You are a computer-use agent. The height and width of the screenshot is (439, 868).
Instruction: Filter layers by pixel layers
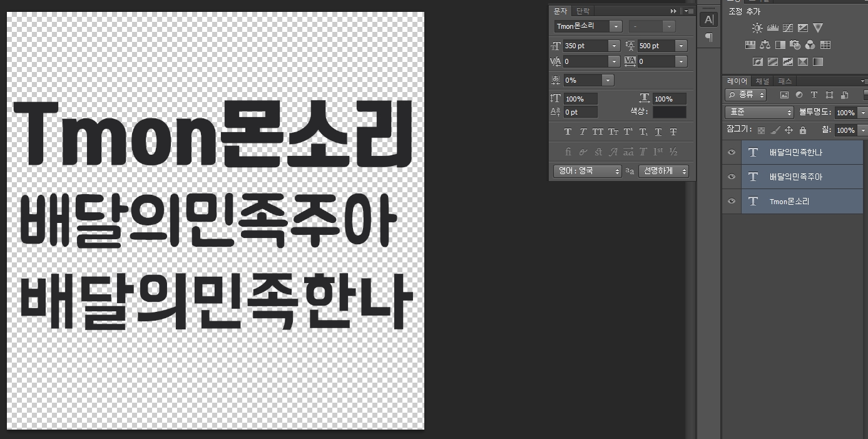click(x=784, y=95)
